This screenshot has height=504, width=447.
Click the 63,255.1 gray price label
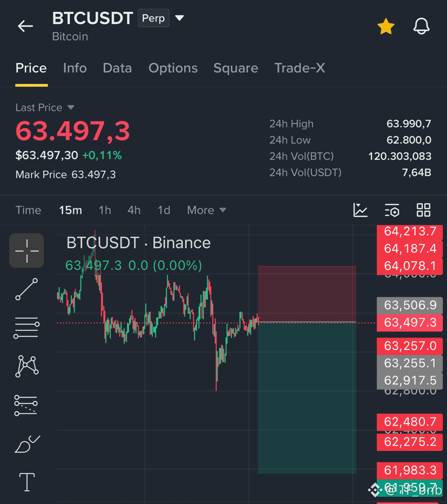(x=410, y=363)
